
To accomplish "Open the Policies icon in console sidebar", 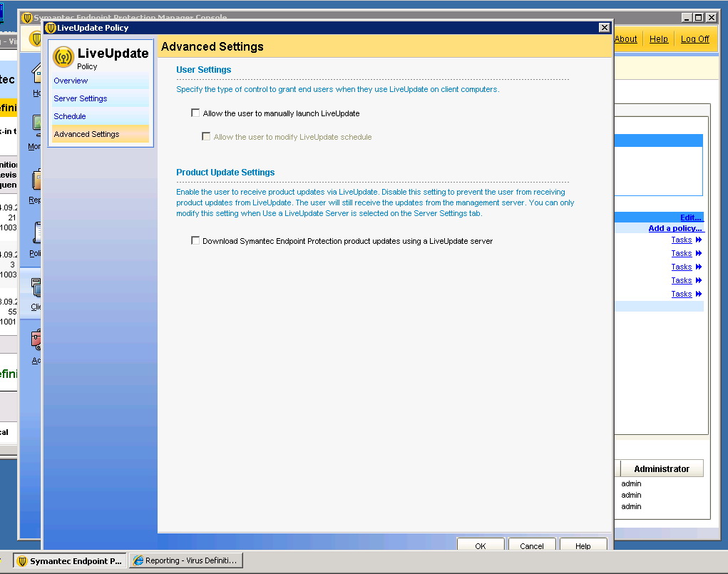I will click(36, 232).
